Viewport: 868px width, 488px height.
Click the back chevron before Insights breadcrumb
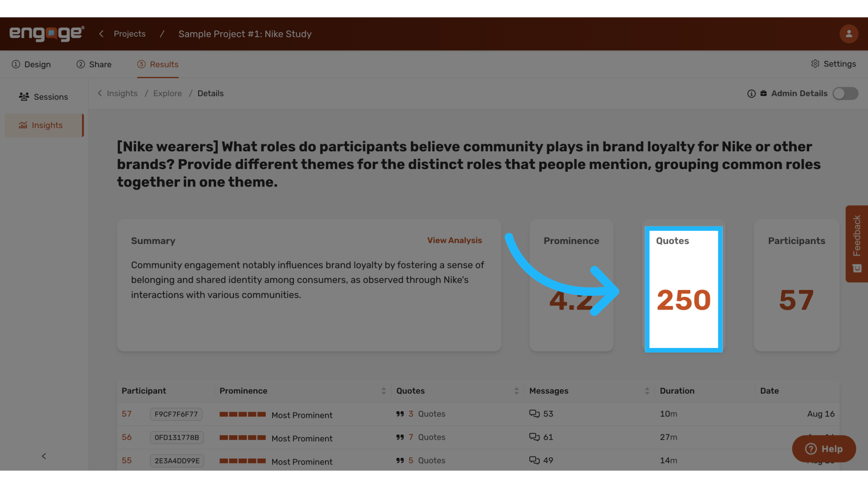[100, 93]
